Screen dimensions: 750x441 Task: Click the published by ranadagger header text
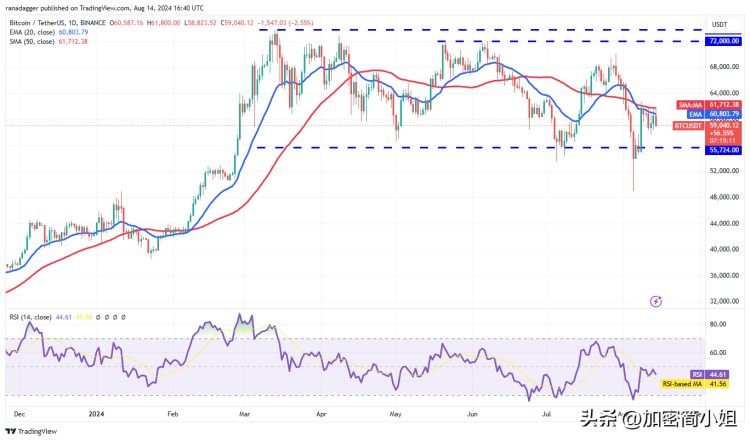click(104, 8)
